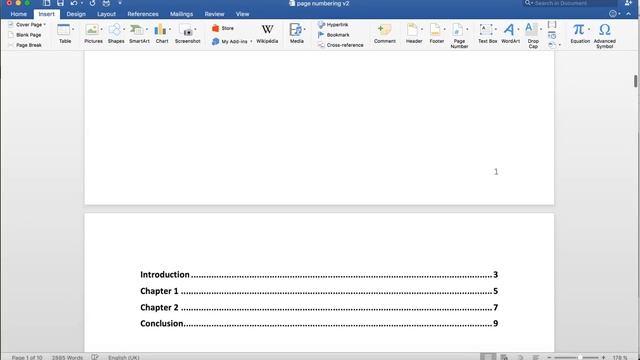Click the 178% zoom percentage

click(x=620, y=357)
